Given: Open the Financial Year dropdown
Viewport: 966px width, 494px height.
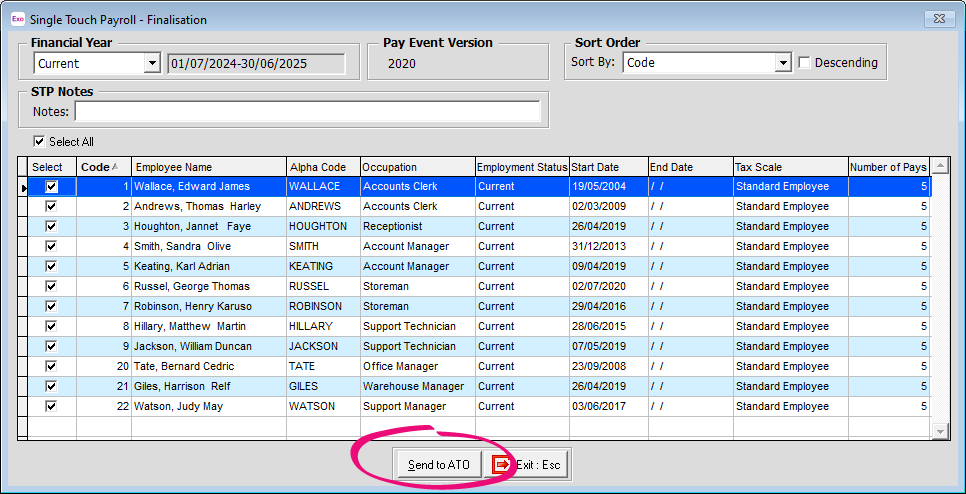Looking at the screenshot, I should point(152,64).
